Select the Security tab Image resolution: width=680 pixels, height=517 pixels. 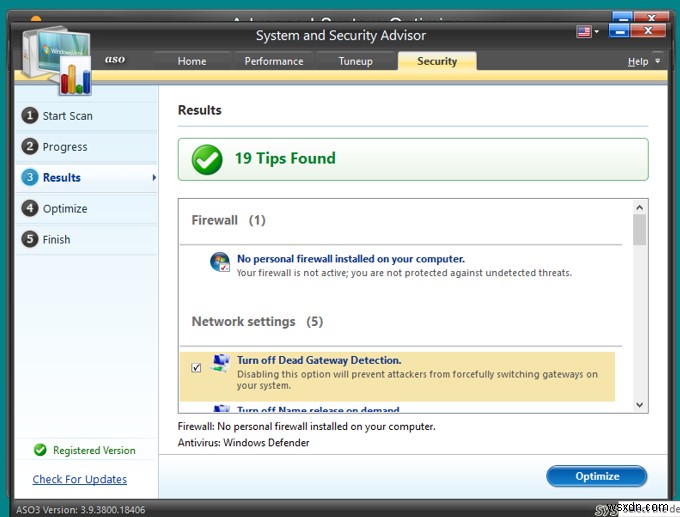click(x=437, y=61)
